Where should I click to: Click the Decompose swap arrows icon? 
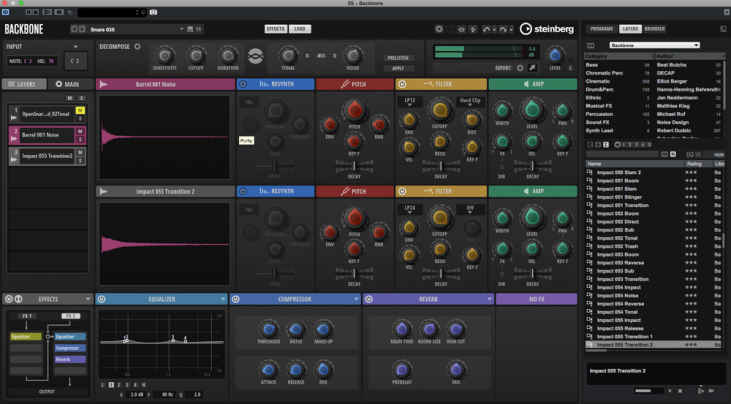point(255,55)
